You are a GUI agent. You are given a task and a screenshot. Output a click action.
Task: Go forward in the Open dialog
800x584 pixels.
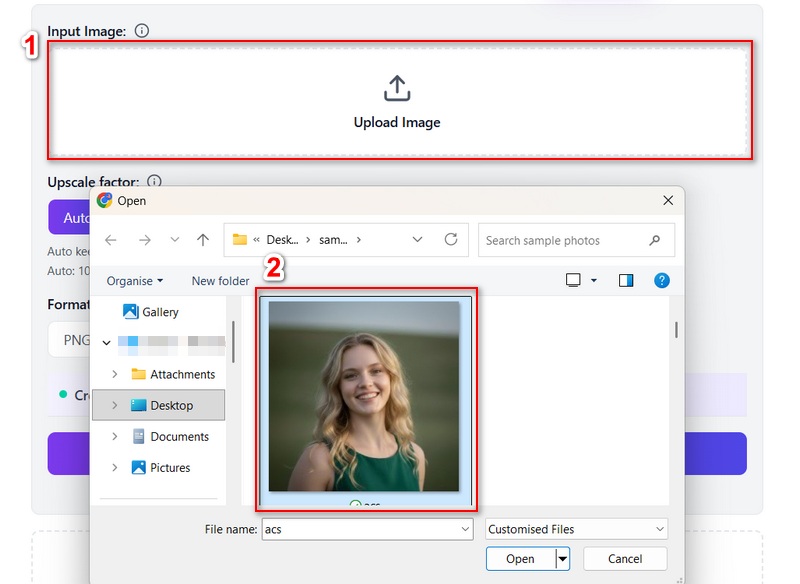[x=145, y=240]
